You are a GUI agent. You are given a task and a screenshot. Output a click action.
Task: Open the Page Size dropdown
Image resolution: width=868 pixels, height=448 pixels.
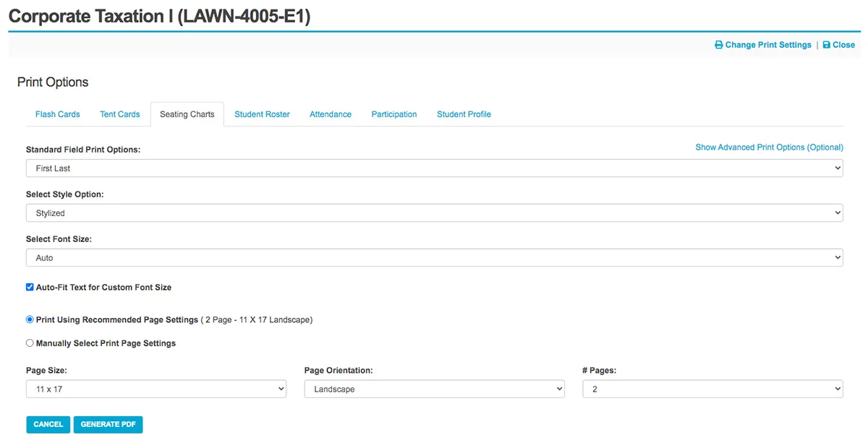(x=156, y=389)
